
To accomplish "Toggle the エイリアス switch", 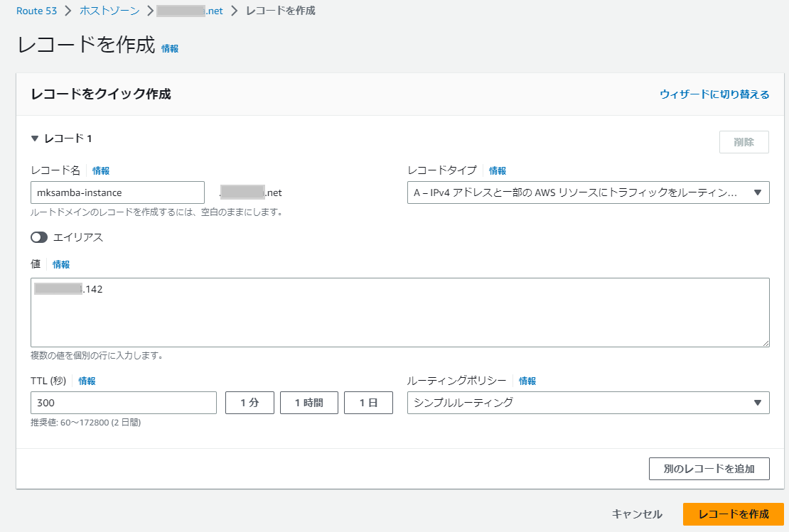I will click(39, 237).
